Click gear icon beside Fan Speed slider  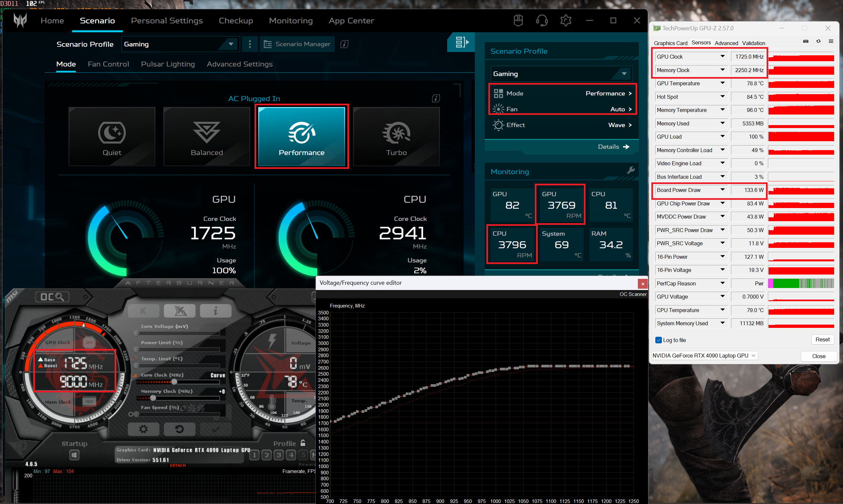point(131,414)
